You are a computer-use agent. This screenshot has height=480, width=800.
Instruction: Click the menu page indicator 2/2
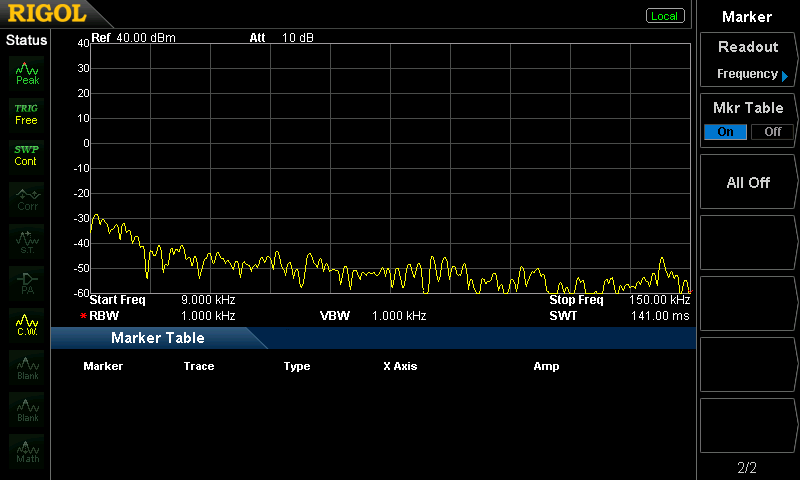(747, 468)
